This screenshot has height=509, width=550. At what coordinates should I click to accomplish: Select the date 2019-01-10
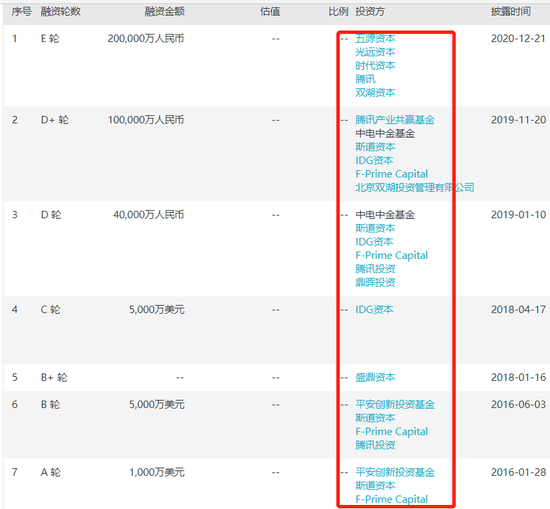518,214
